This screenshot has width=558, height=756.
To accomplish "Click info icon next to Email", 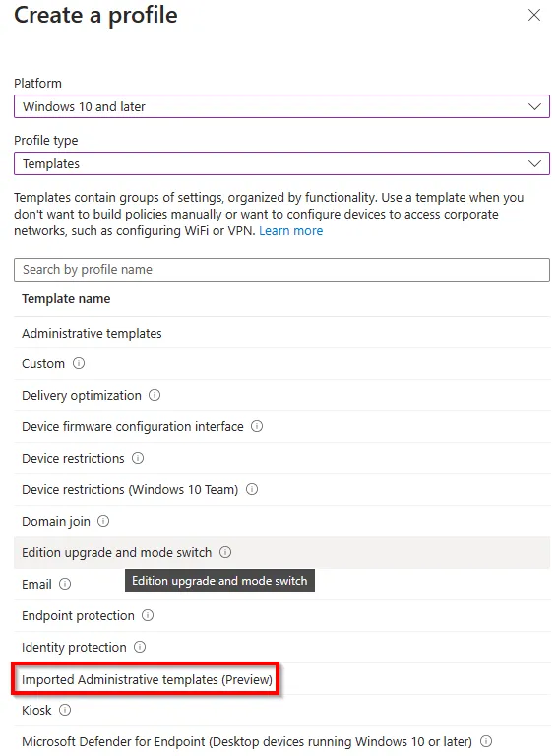I will (65, 584).
